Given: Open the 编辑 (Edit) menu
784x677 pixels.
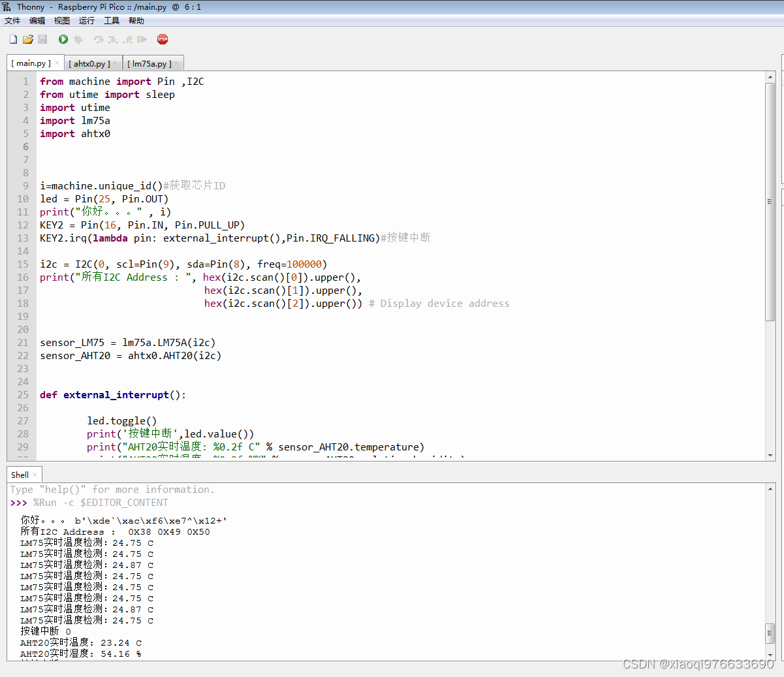Looking at the screenshot, I should 37,21.
